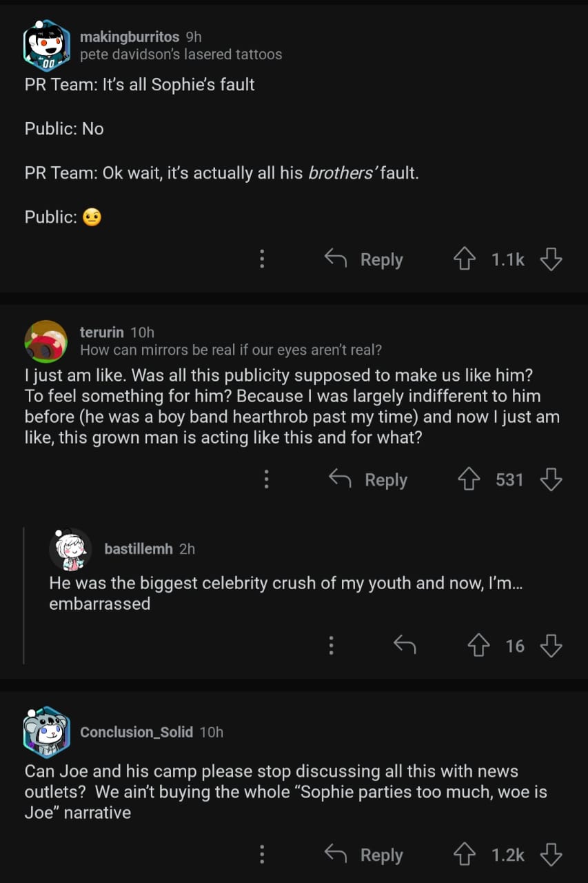Open Conclusion_Solid username link
Image resolution: width=588 pixels, height=883 pixels.
136,732
